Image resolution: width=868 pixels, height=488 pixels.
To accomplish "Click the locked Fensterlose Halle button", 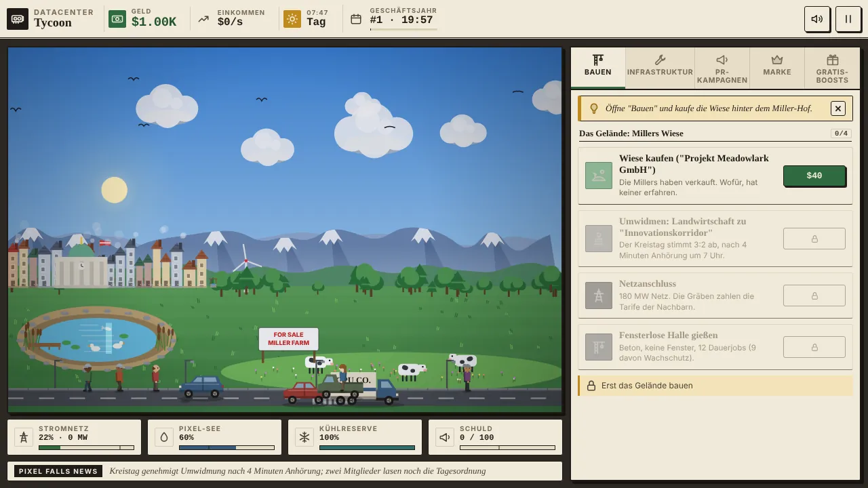I will 814,347.
